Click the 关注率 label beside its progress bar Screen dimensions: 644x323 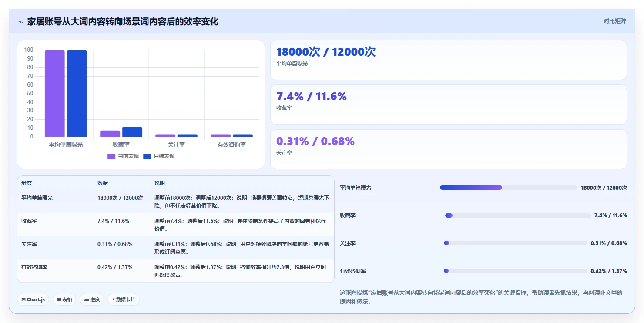pos(348,243)
